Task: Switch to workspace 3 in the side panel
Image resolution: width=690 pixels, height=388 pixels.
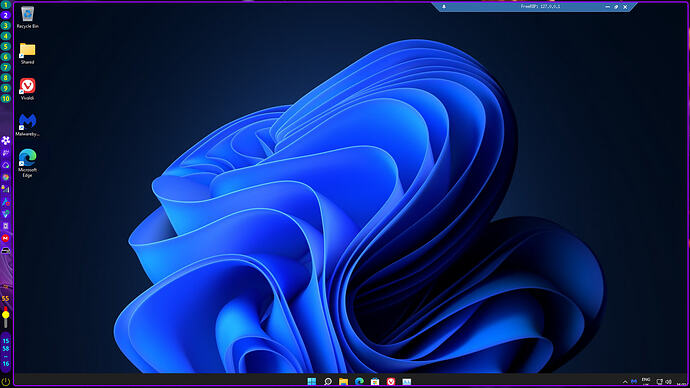Action: tap(6, 26)
